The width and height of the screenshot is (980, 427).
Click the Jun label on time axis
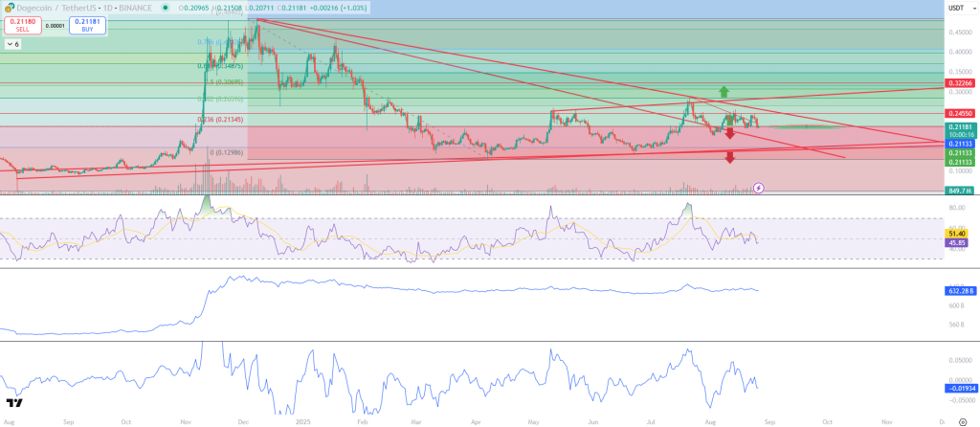coord(591,422)
